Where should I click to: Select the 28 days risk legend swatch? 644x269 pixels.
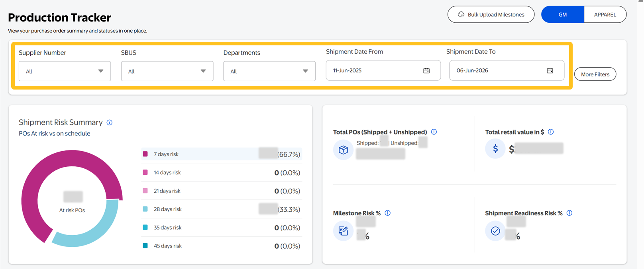pos(145,209)
